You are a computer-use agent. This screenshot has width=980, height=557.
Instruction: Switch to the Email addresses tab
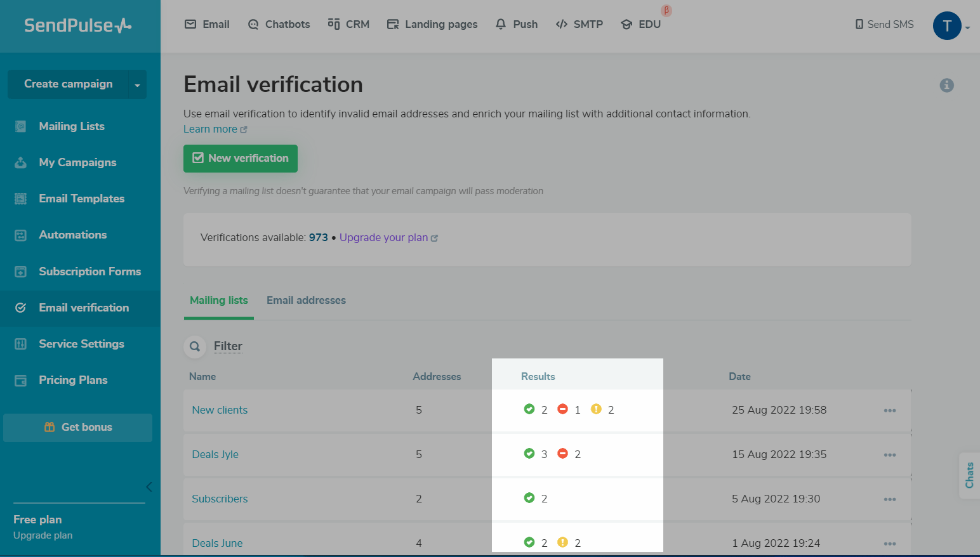[306, 300]
